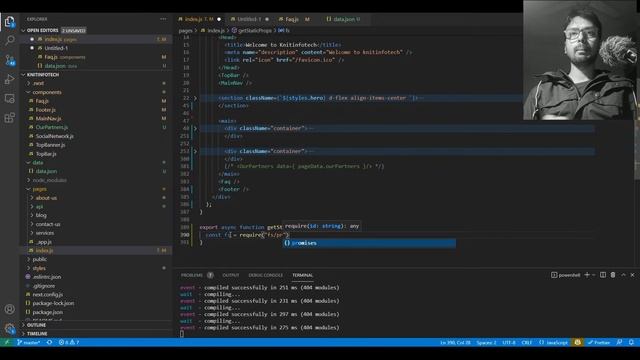The image size is (640, 360).
Task: Collapse the Open Editors section
Action: click(23, 30)
